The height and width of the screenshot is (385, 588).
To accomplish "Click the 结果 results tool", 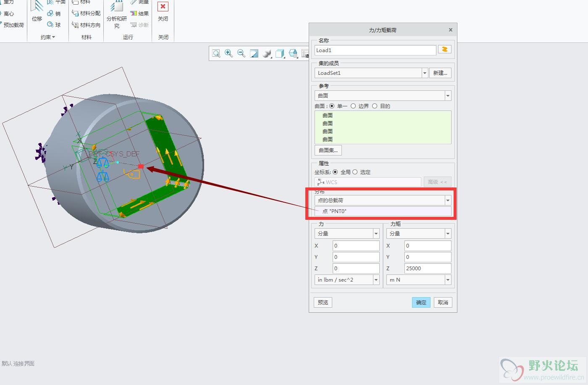I will pyautogui.click(x=139, y=13).
